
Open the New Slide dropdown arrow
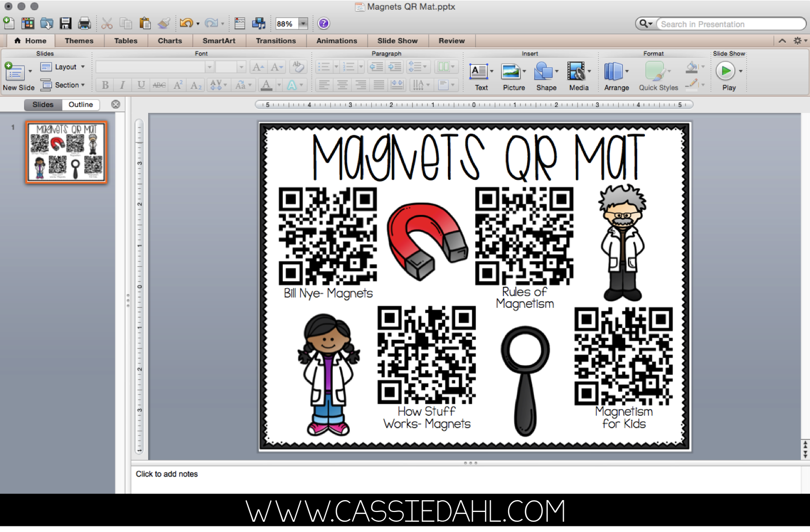pyautogui.click(x=30, y=71)
